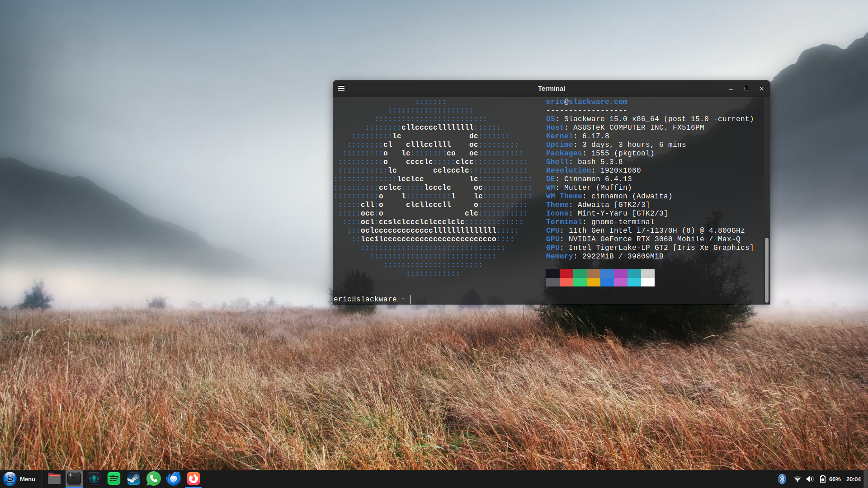Open WhatsApp from the panel
The image size is (868, 488).
154,479
